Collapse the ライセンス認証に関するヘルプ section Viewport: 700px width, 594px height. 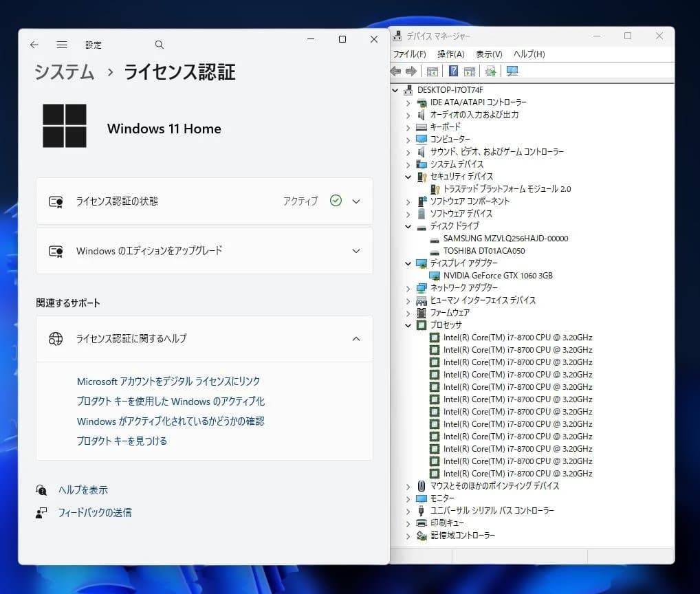point(356,338)
